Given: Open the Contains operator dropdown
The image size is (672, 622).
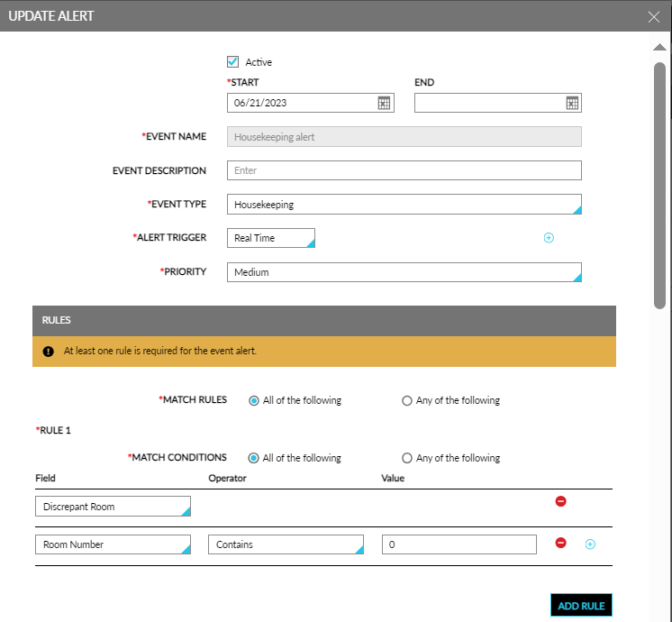Looking at the screenshot, I should [x=286, y=544].
